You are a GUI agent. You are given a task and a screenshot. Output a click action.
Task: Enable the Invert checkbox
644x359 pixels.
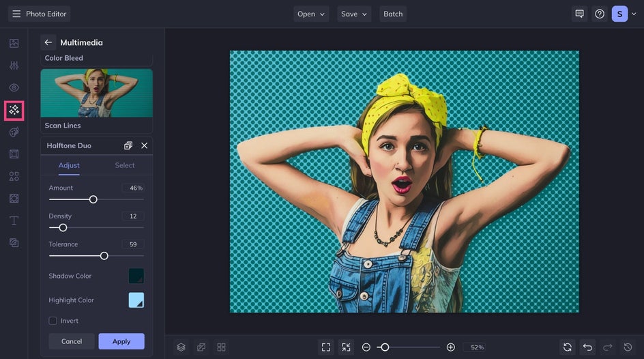coord(53,321)
